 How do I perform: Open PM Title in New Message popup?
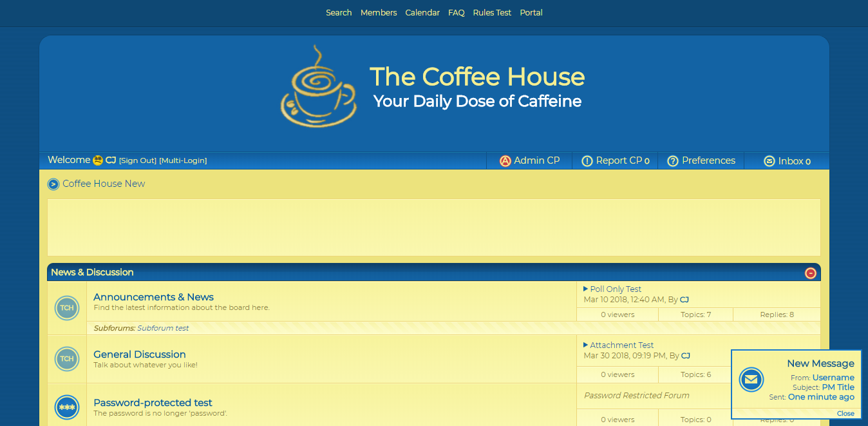[838, 387]
